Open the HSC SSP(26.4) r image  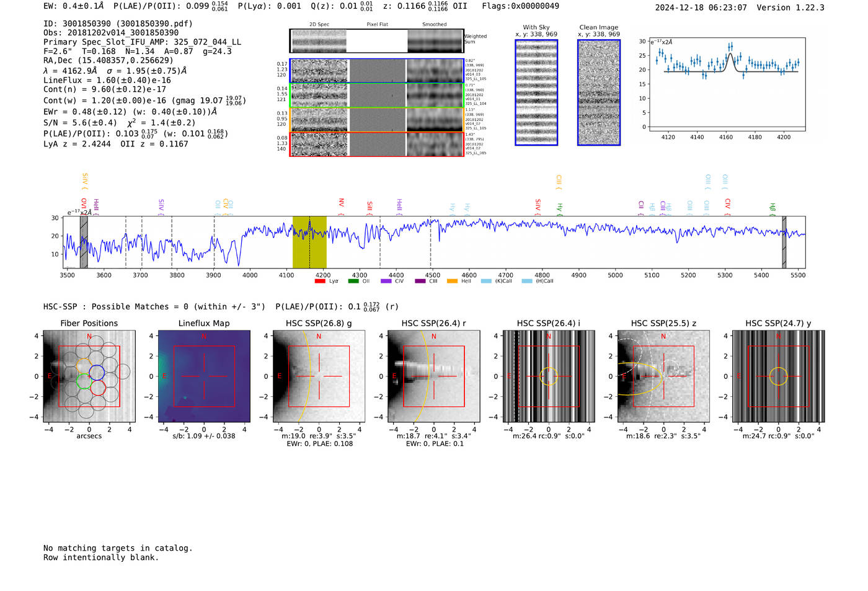click(433, 376)
